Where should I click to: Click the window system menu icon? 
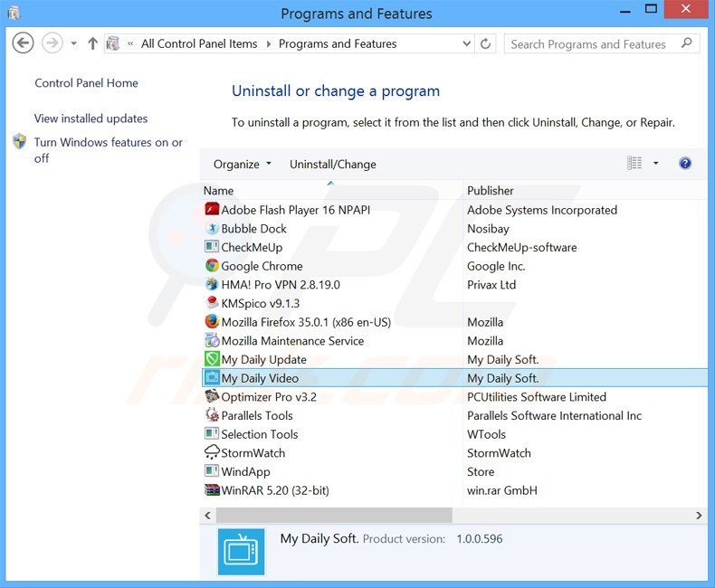coord(14,14)
